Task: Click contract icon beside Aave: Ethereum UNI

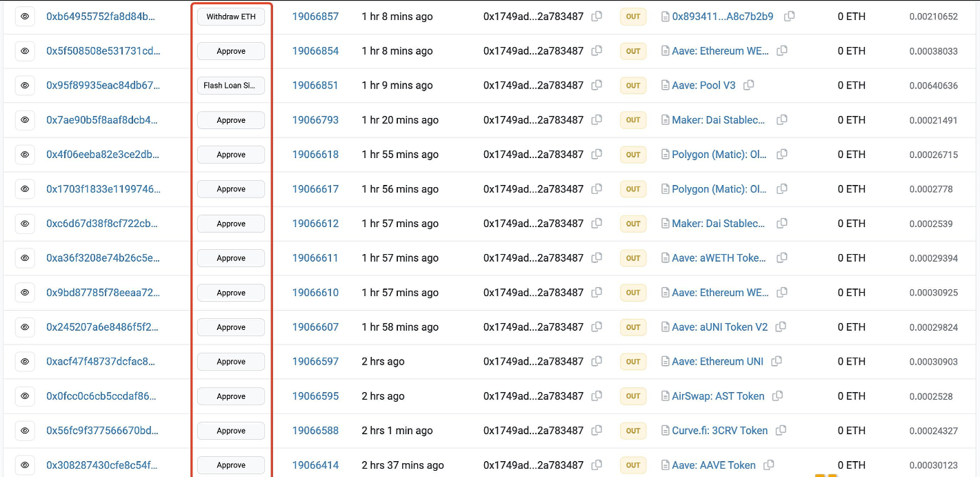Action: tap(666, 362)
